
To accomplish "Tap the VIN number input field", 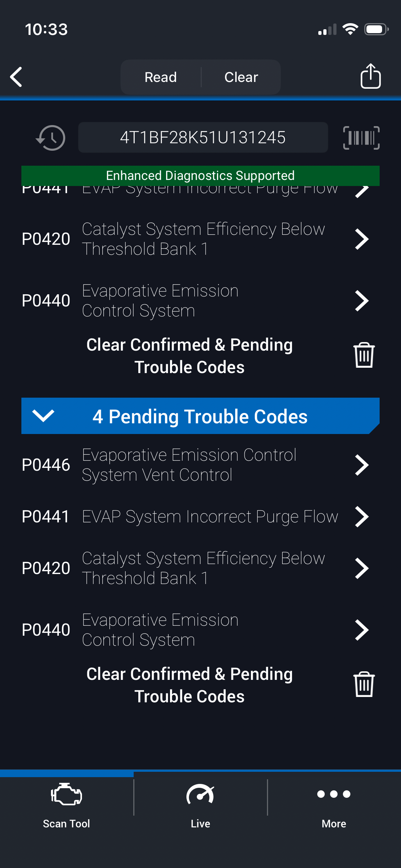I will click(203, 138).
